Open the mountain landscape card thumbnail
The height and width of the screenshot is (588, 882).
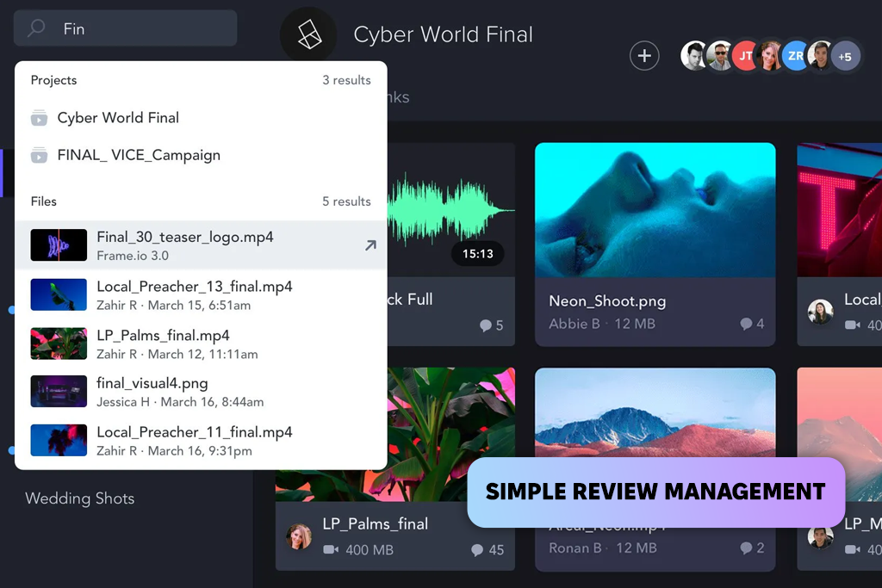click(x=655, y=412)
